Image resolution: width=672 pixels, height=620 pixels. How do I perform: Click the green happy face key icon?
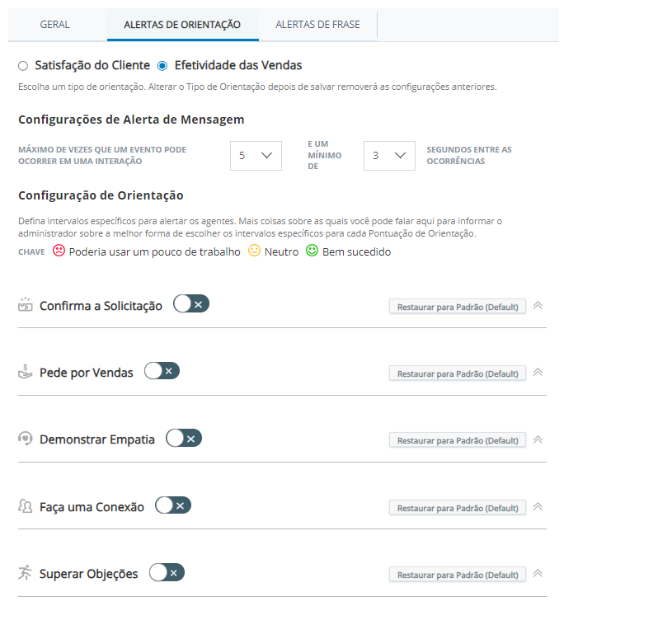[312, 251]
